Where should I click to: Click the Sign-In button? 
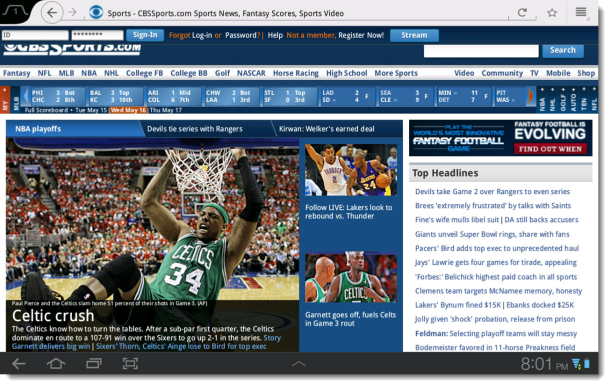click(145, 35)
